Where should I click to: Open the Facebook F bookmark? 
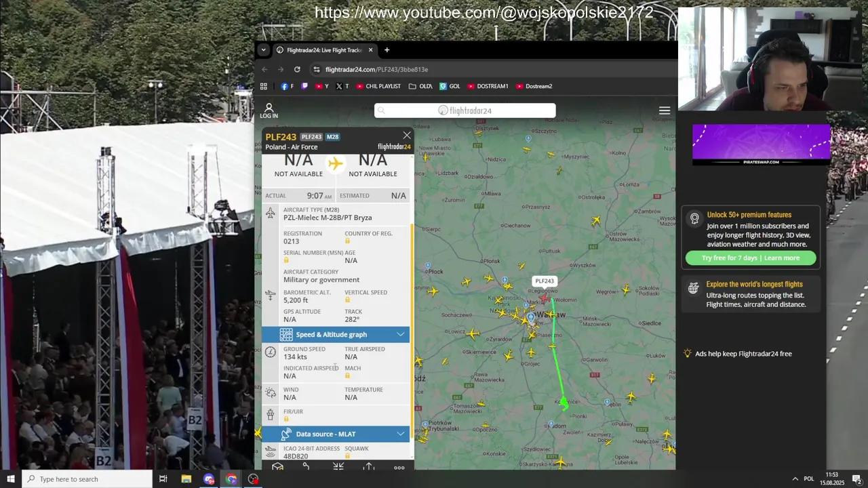(287, 86)
